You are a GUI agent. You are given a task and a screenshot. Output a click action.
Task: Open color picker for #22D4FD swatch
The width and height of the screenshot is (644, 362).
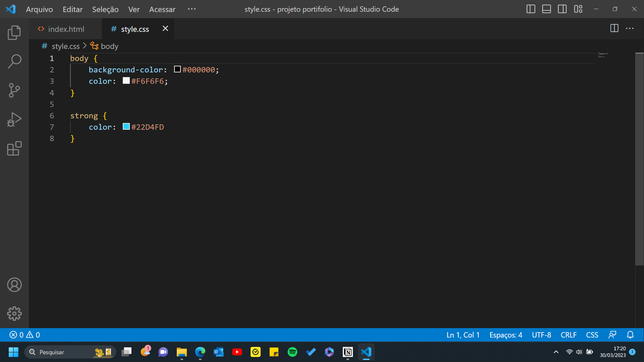point(126,126)
